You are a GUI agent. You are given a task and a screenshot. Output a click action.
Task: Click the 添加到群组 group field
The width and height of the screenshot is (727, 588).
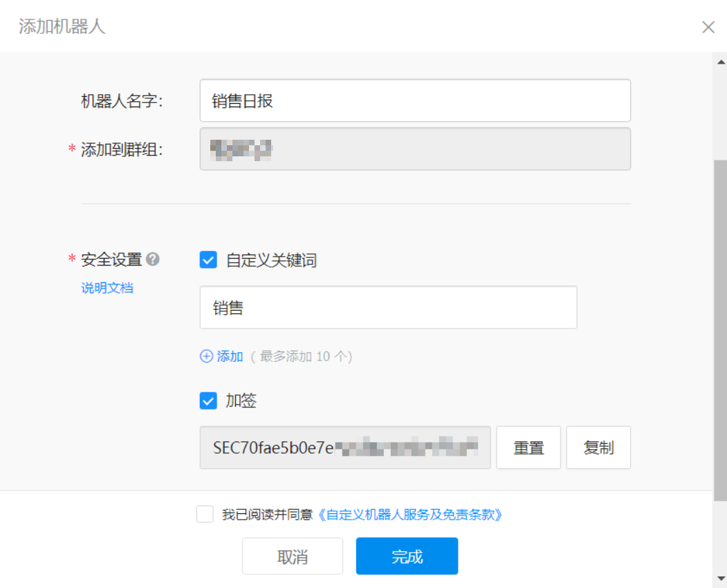click(415, 149)
